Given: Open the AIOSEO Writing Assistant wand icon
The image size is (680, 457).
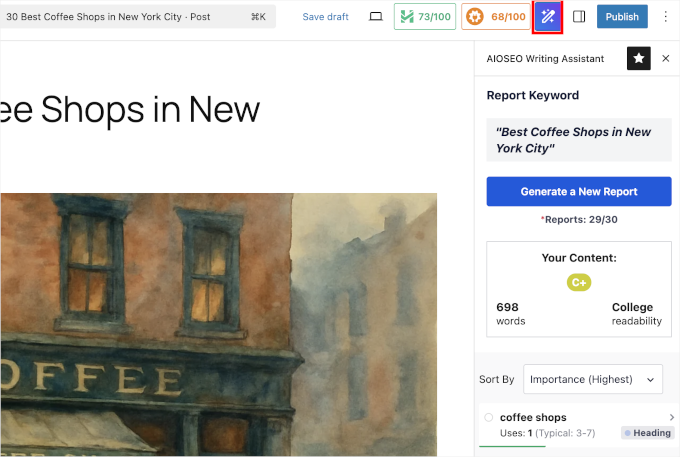Looking at the screenshot, I should [x=547, y=17].
